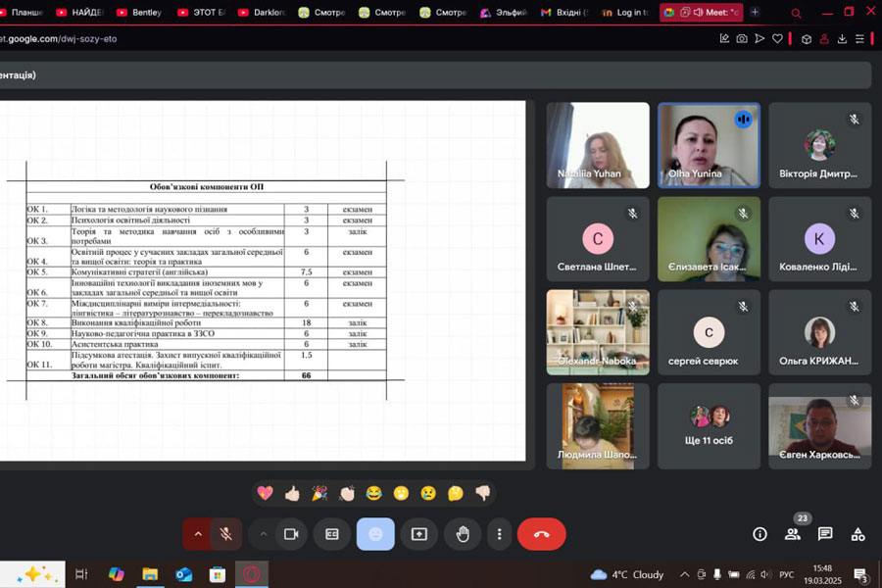Open the Present screen (share) button
The image size is (882, 588).
pyautogui.click(x=419, y=534)
